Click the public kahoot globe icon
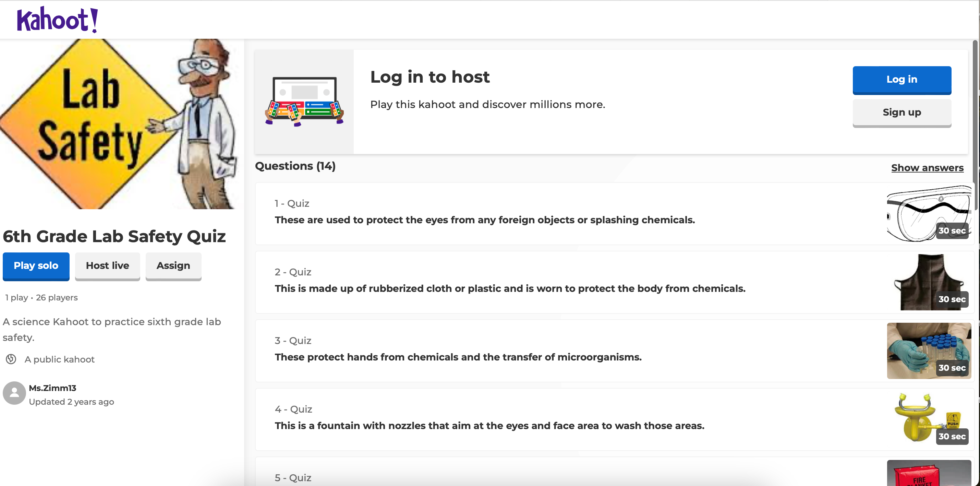 11,359
